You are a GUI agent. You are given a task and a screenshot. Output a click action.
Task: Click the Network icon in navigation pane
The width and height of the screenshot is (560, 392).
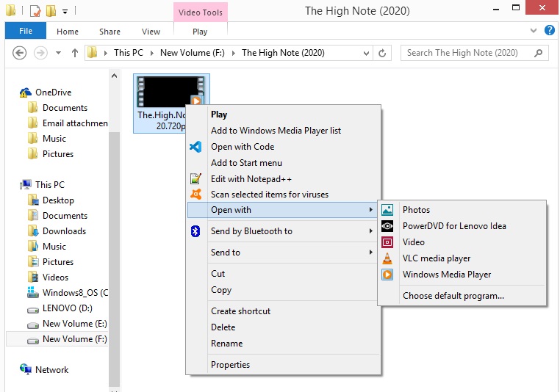coord(26,369)
